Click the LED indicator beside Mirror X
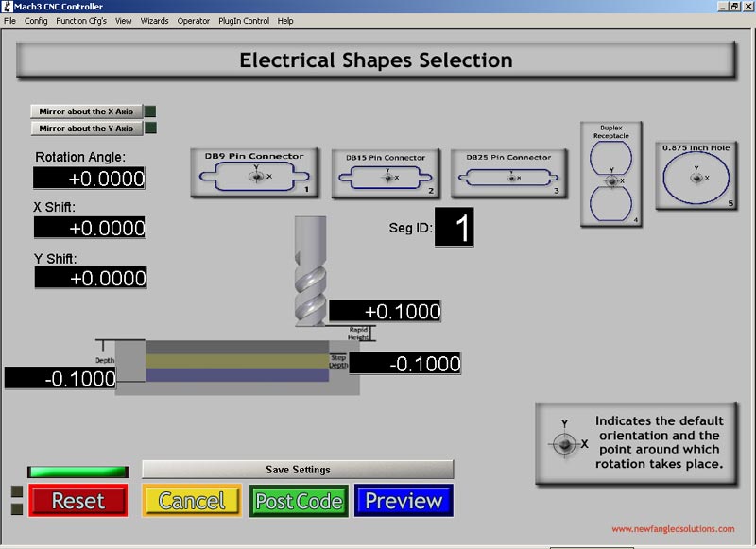The height and width of the screenshot is (549, 756). [x=150, y=112]
